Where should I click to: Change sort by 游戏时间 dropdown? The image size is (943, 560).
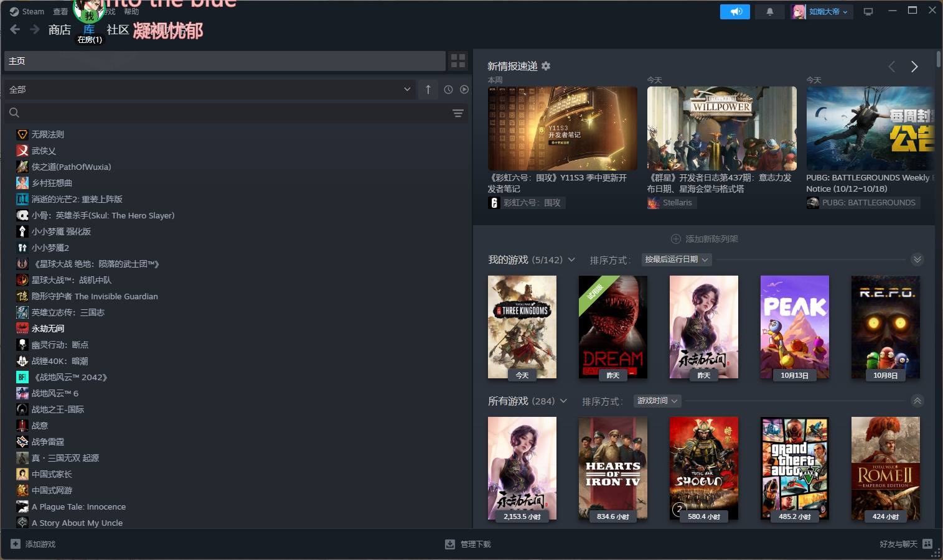tap(657, 401)
